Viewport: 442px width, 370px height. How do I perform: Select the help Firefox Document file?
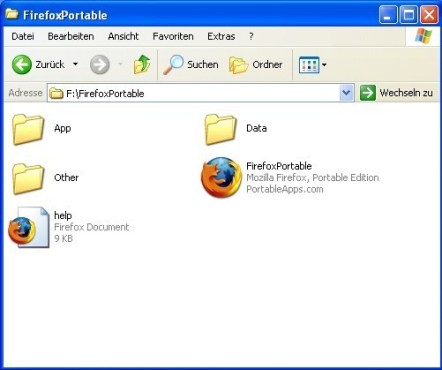pyautogui.click(x=29, y=227)
